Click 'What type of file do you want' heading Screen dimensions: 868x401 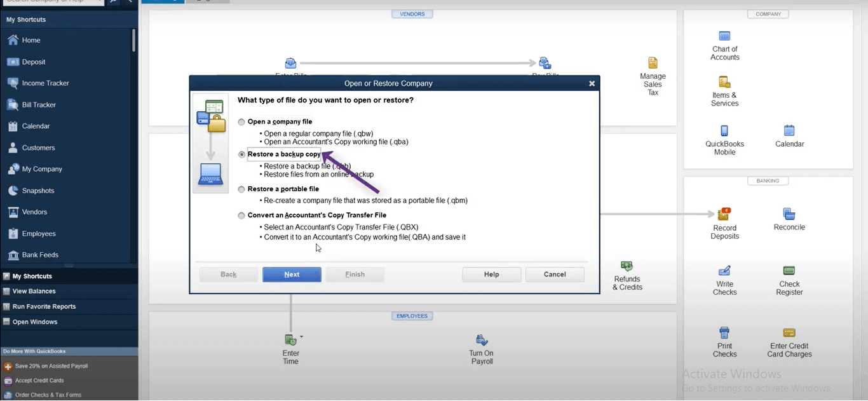click(325, 100)
